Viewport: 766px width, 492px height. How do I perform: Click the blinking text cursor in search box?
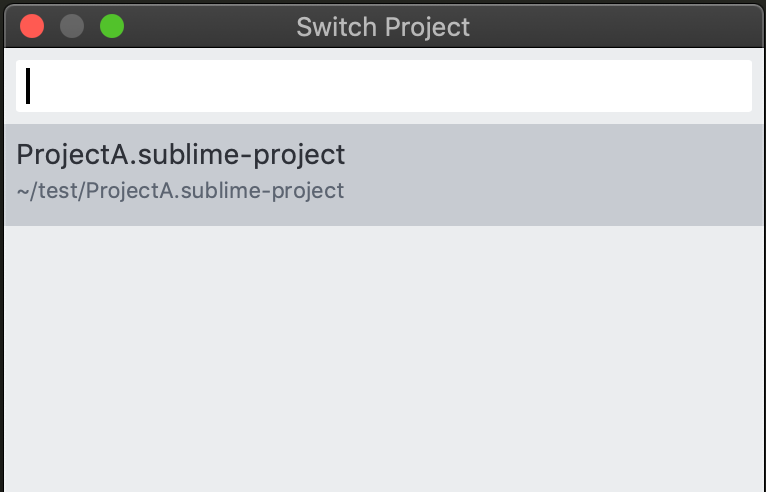pyautogui.click(x=28, y=86)
